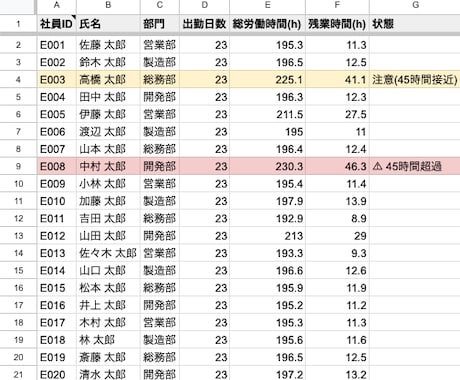Viewport: 460px width, 380px height.
Task: Select 開発部 cell in E004 row
Action: [x=160, y=97]
